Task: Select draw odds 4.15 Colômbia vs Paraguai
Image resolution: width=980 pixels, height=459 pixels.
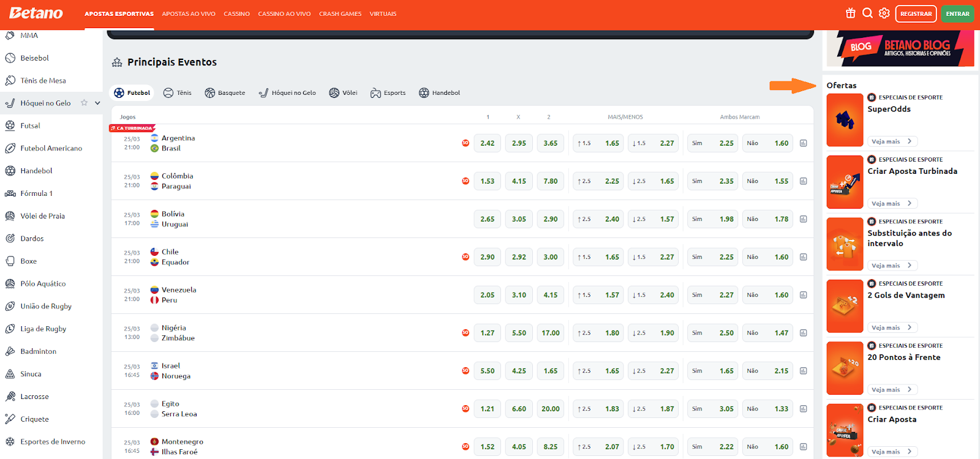Action: pyautogui.click(x=519, y=181)
